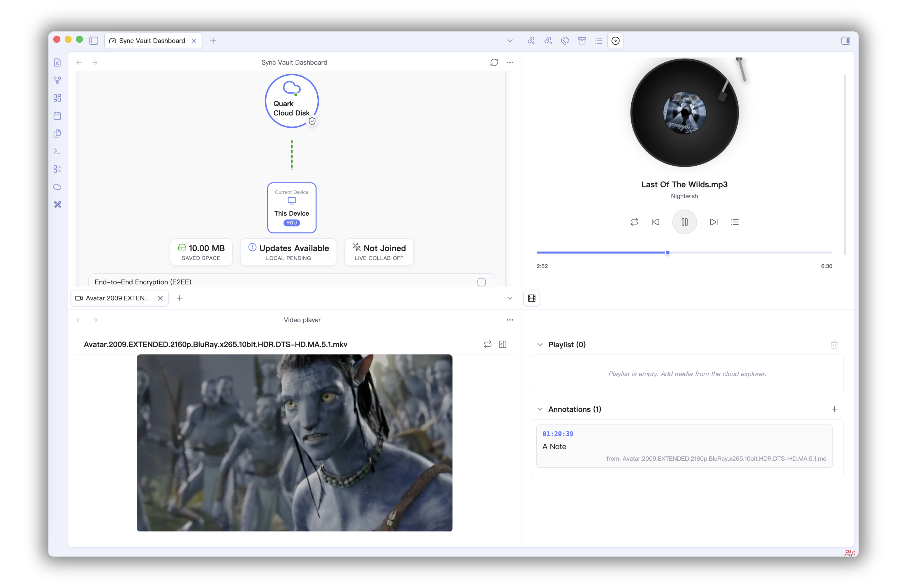Open quick switcher file search icon in ribbon

[57, 62]
